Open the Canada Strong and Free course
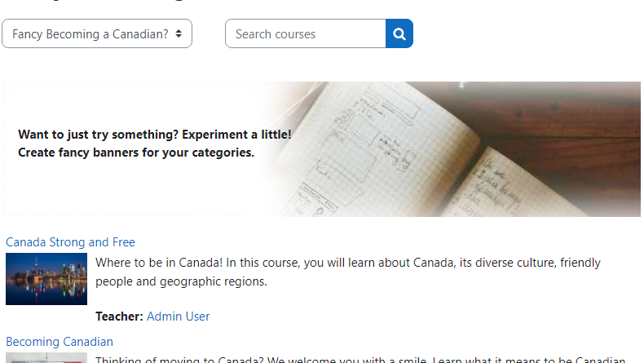The height and width of the screenshot is (363, 644). tap(70, 242)
